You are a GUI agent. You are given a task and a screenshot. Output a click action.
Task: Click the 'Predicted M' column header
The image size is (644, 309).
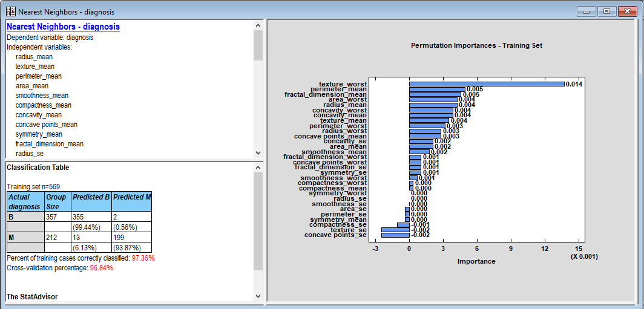click(x=131, y=197)
